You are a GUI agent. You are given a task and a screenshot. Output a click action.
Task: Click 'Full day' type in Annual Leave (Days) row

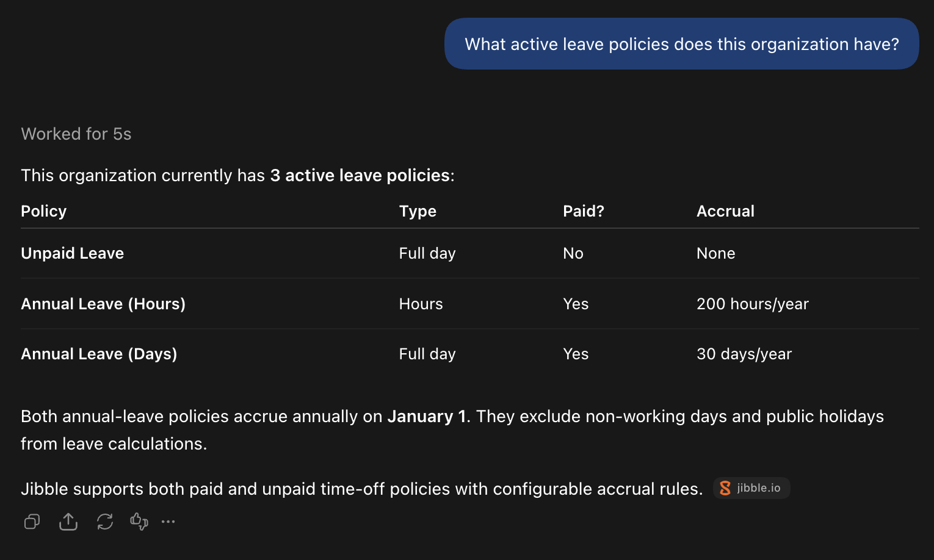click(427, 354)
